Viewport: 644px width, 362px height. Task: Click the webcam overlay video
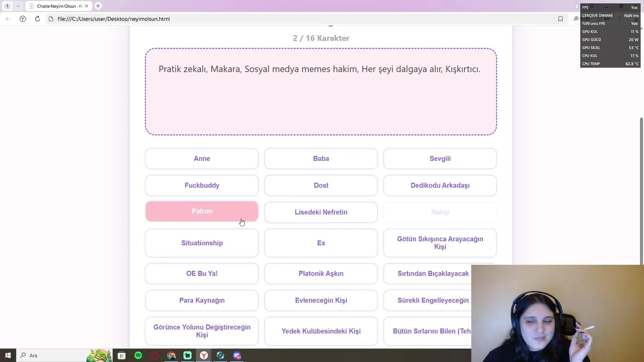point(557,313)
